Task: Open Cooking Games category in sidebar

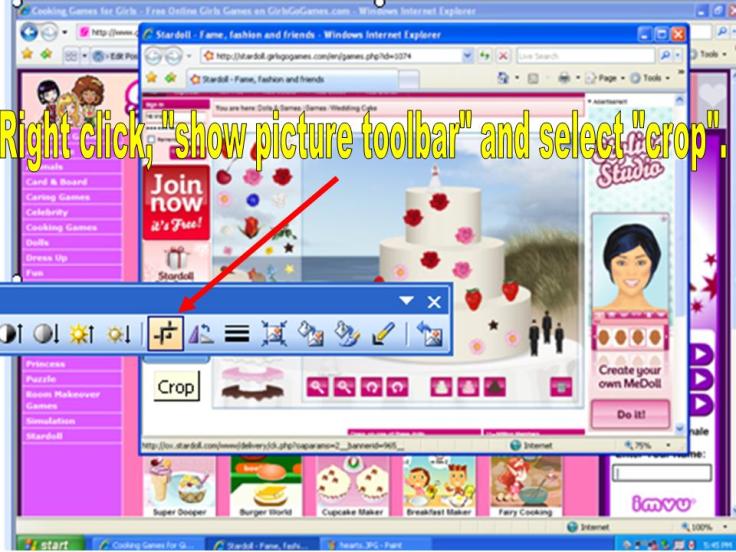Action: coord(71,227)
